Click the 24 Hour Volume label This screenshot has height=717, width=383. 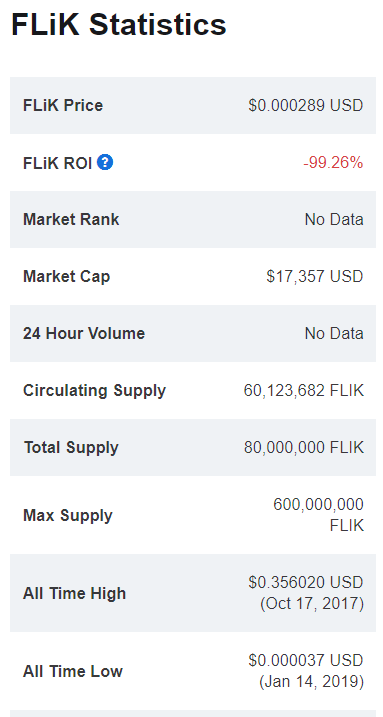point(84,333)
